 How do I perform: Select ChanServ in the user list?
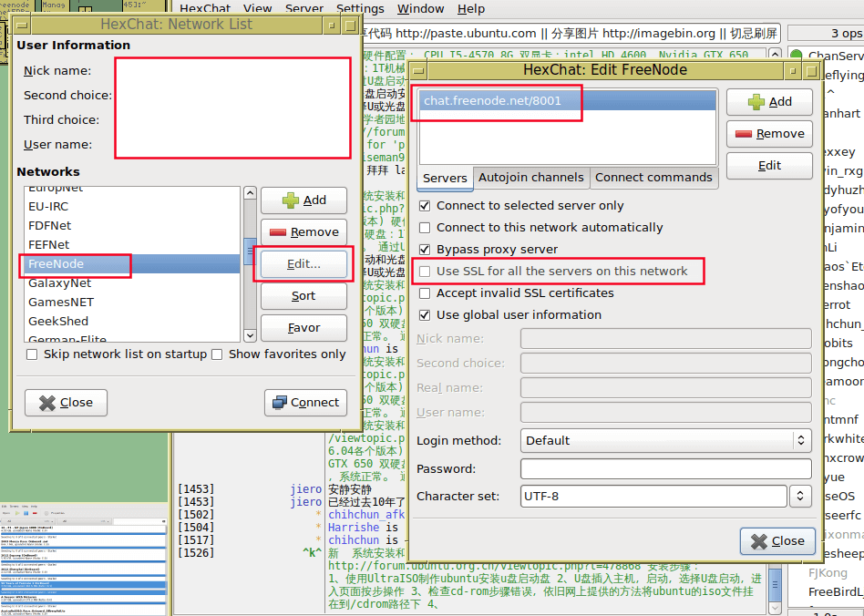pos(836,56)
